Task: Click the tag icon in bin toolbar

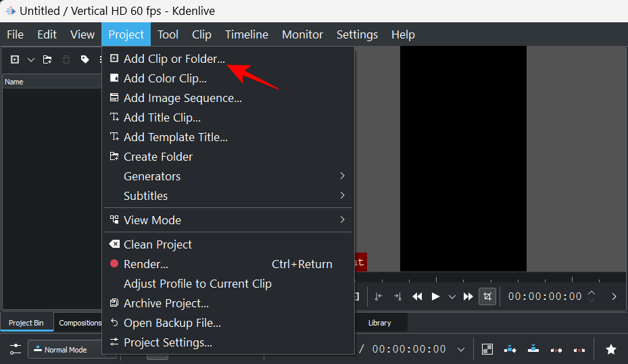Action: tap(84, 59)
